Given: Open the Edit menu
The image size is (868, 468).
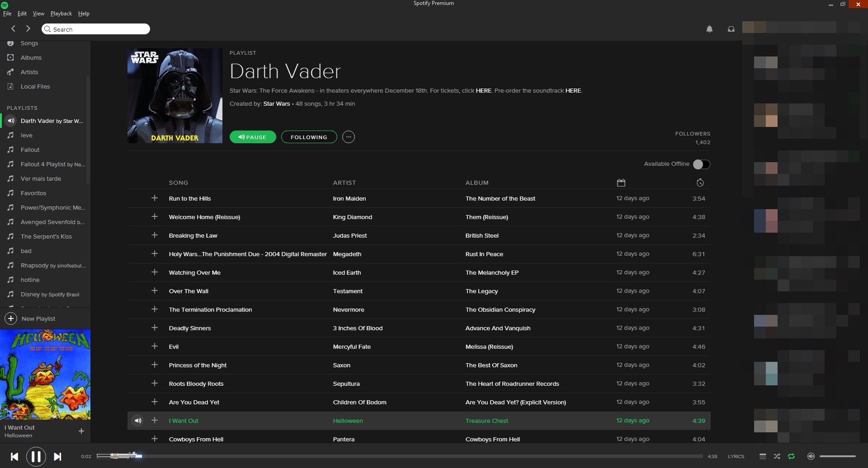Looking at the screenshot, I should point(22,14).
